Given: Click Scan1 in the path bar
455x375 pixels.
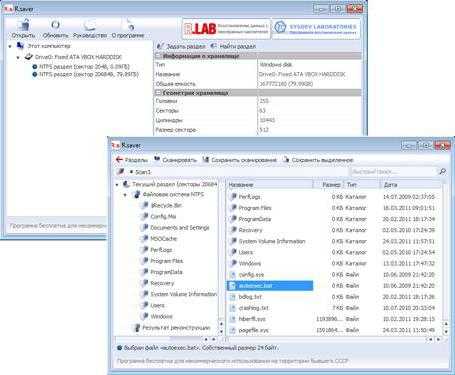Looking at the screenshot, I should click(x=143, y=172).
